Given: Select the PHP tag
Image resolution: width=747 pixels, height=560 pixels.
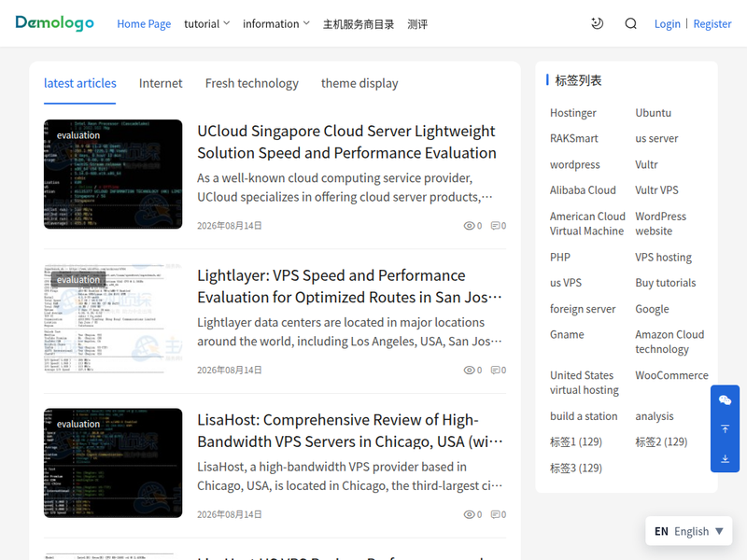Looking at the screenshot, I should pyautogui.click(x=559, y=258).
